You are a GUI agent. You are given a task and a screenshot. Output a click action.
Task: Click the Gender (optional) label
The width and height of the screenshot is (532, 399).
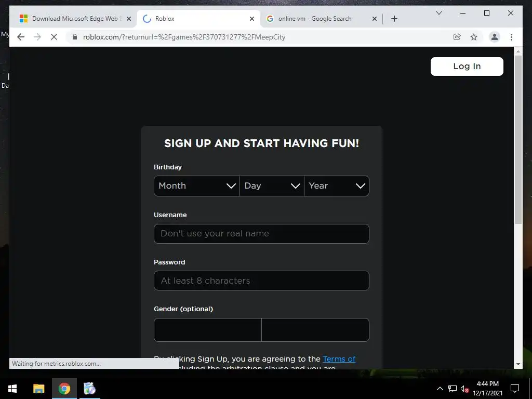183,309
